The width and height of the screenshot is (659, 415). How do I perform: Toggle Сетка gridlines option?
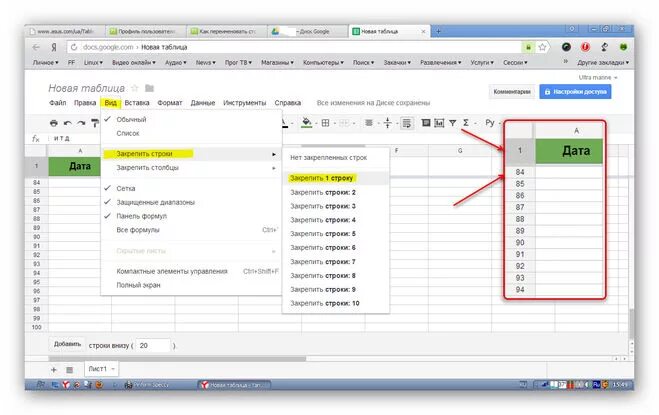[x=191, y=188]
